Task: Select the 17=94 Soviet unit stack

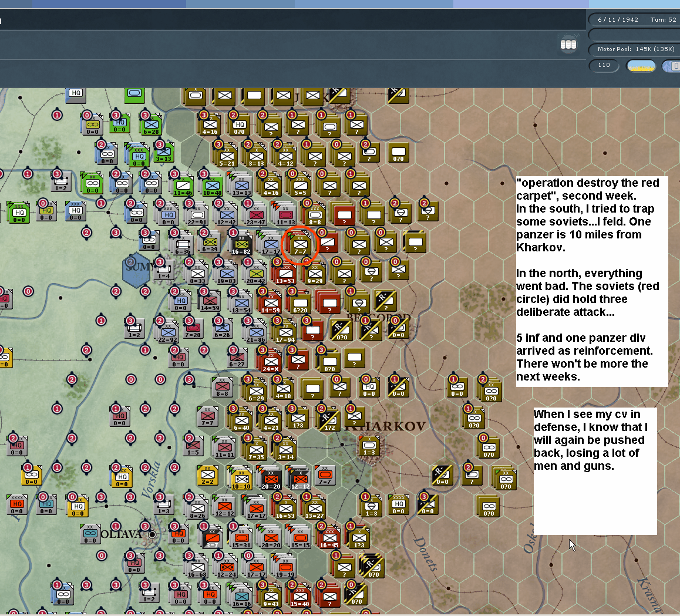Action: point(285,334)
